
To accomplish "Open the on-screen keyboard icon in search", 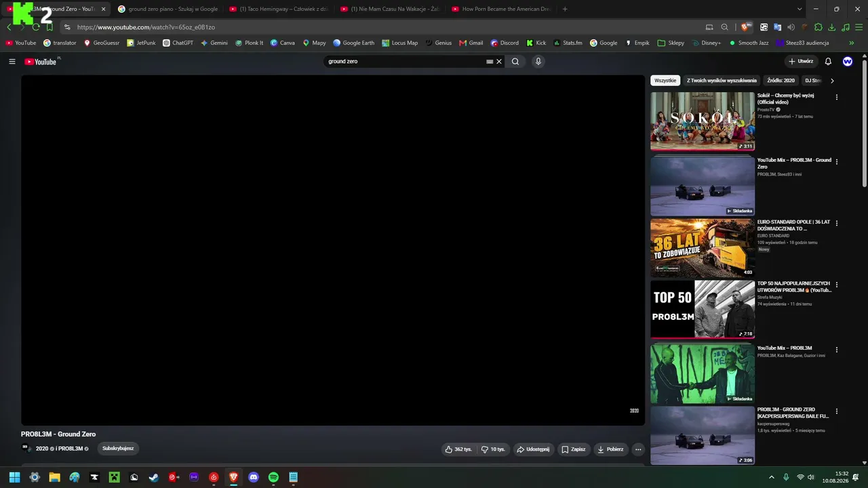I will click(x=490, y=62).
